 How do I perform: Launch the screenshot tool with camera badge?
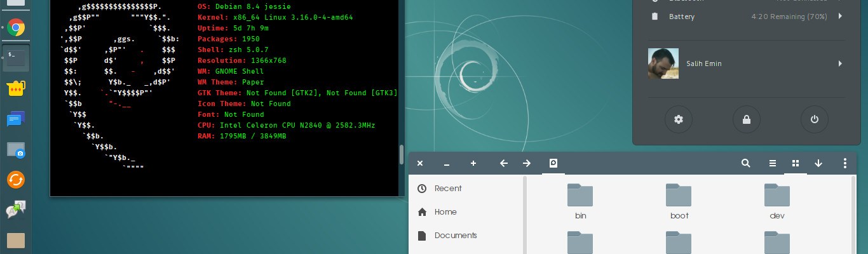pyautogui.click(x=16, y=150)
